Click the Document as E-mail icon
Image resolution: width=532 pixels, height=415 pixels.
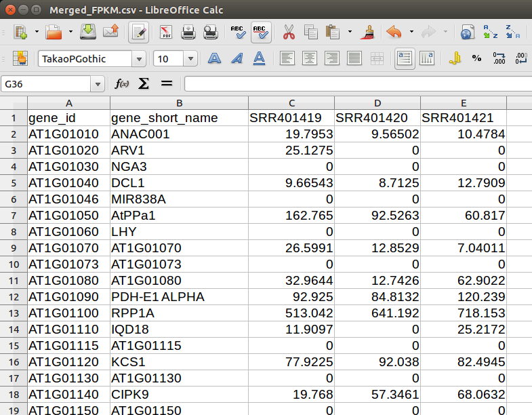[111, 33]
